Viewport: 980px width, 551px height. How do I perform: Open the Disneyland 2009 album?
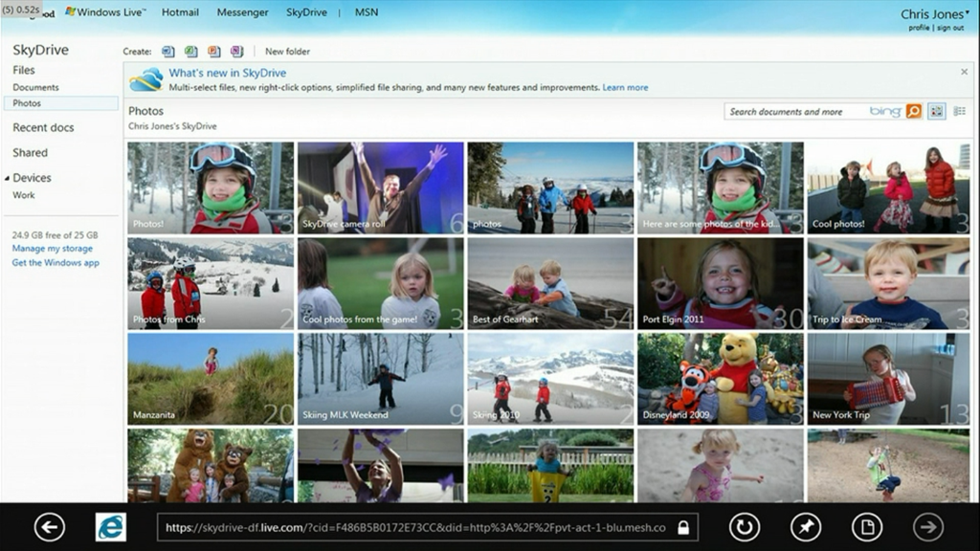click(721, 379)
